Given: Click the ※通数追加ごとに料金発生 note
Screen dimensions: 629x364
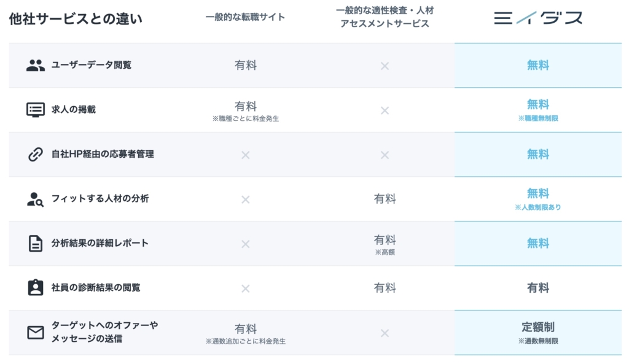Looking at the screenshot, I should 246,341.
